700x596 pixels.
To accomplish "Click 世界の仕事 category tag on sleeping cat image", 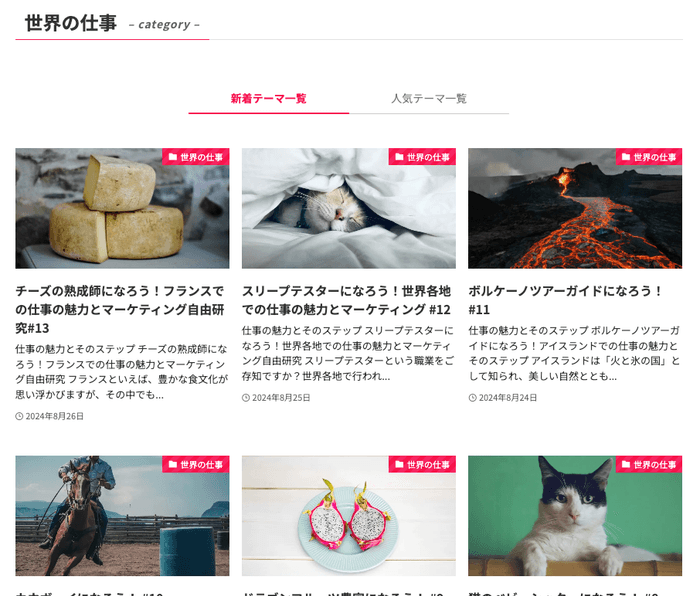I will tap(422, 157).
